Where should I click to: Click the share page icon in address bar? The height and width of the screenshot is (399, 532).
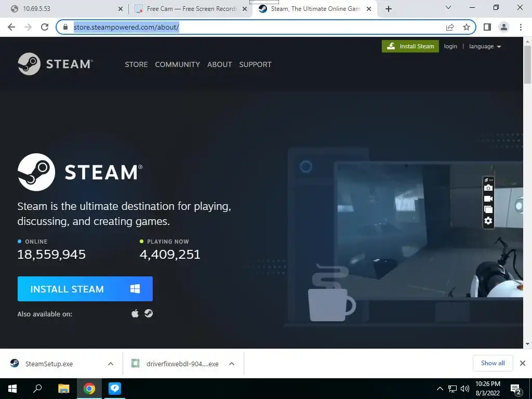click(x=450, y=27)
